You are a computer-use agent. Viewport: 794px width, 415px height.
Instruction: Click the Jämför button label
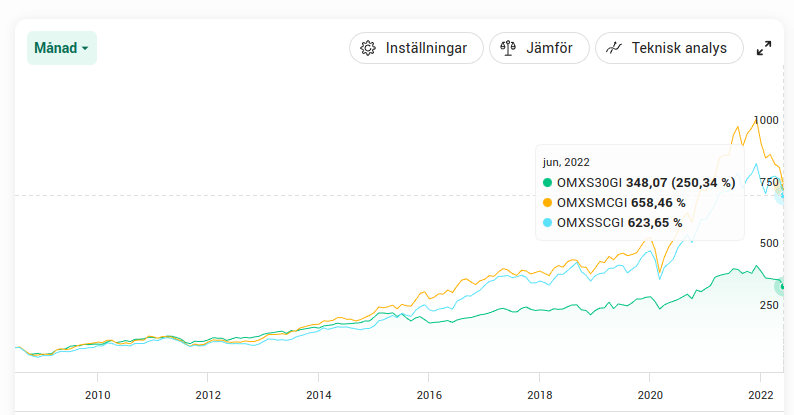click(x=549, y=48)
